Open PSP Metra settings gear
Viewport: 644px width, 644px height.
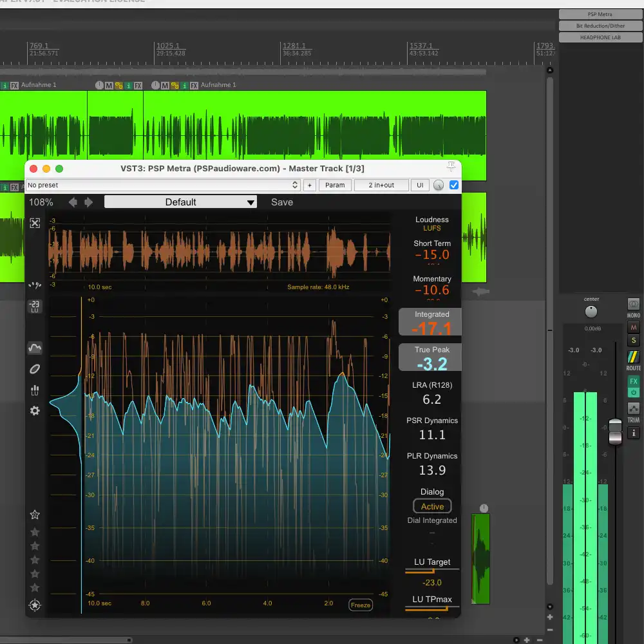pos(35,411)
